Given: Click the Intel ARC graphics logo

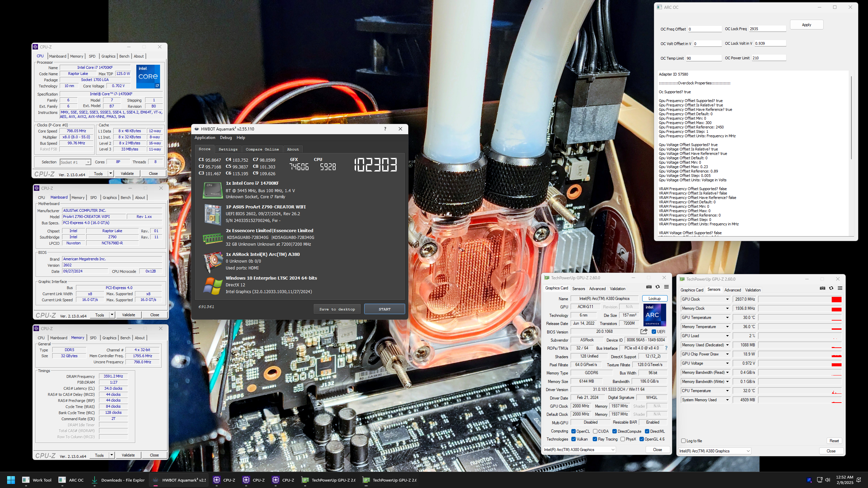Looking at the screenshot, I should click(x=654, y=314).
